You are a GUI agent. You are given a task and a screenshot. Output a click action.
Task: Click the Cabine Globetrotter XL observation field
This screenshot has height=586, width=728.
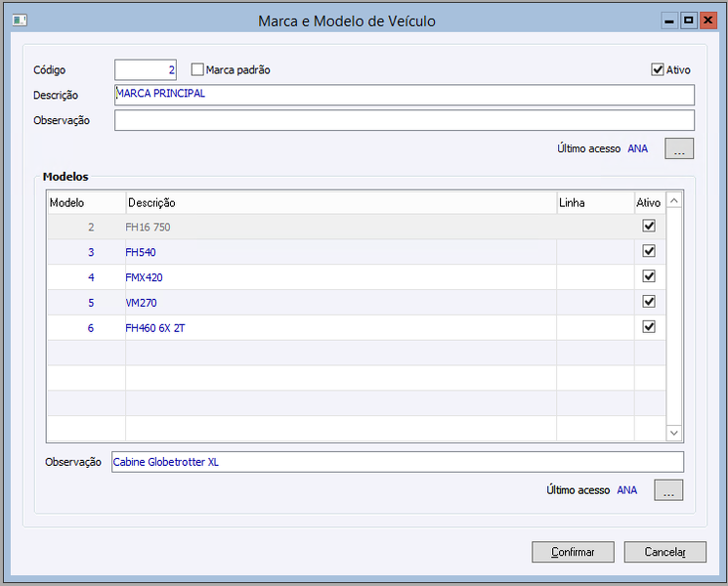tap(398, 462)
